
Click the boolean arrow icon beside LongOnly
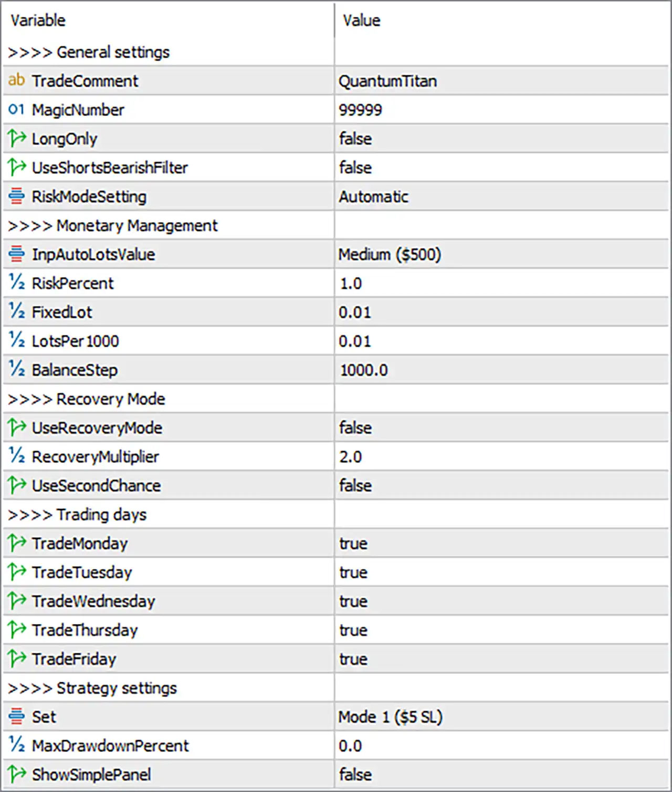click(x=17, y=139)
